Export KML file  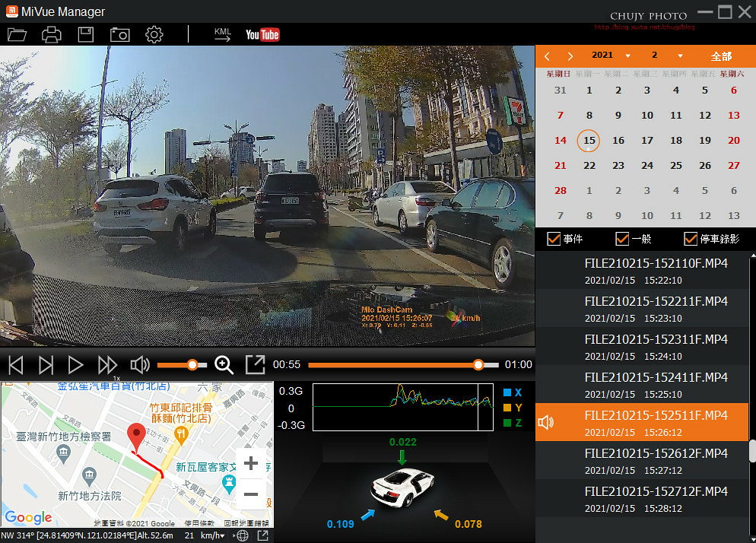click(223, 34)
